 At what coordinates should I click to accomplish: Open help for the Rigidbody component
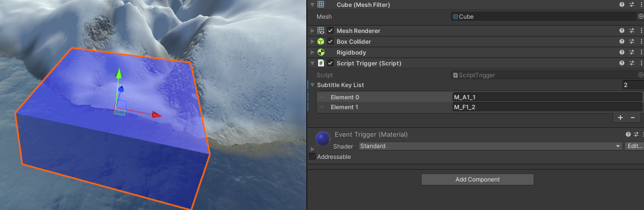pos(622,52)
